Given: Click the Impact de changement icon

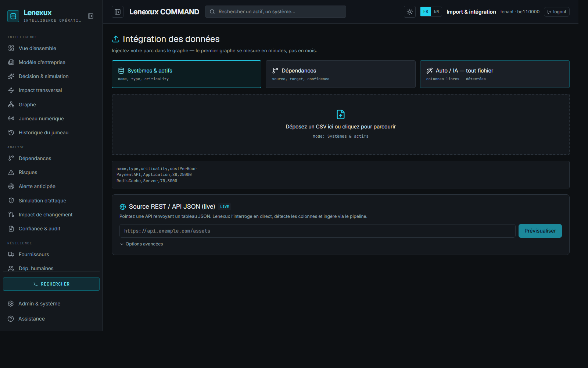Looking at the screenshot, I should pos(11,215).
